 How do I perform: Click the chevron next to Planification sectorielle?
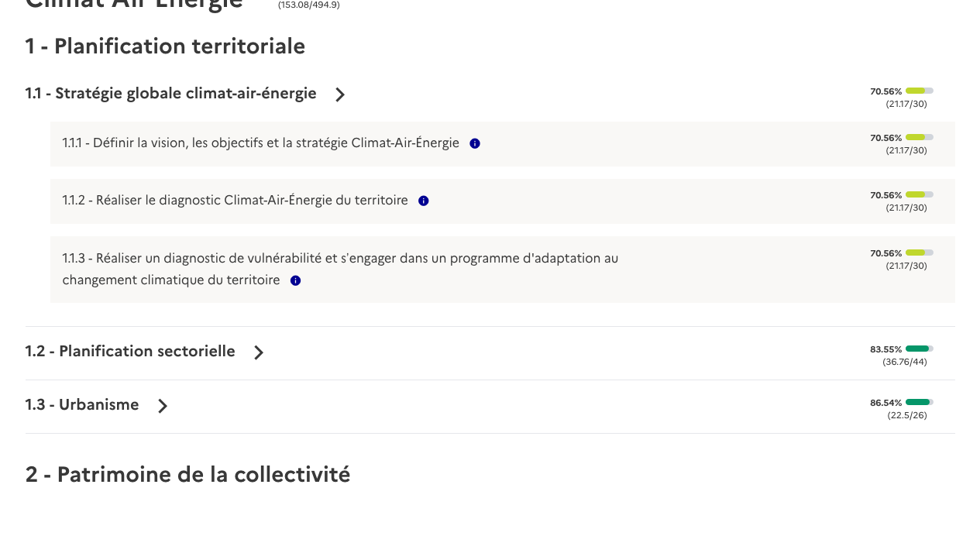pos(258,352)
